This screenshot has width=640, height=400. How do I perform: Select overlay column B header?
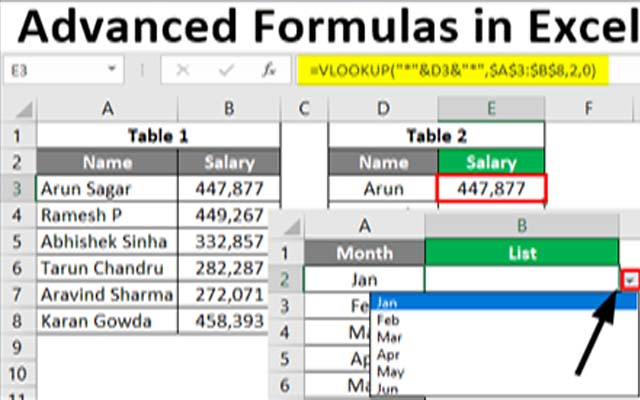click(x=522, y=226)
